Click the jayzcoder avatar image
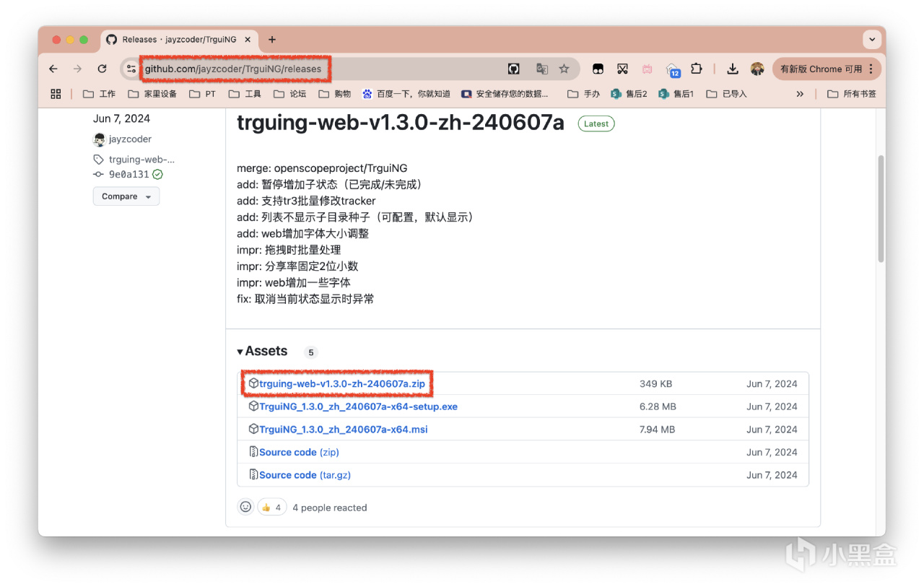Viewport: 924px width, 587px height. pyautogui.click(x=99, y=139)
